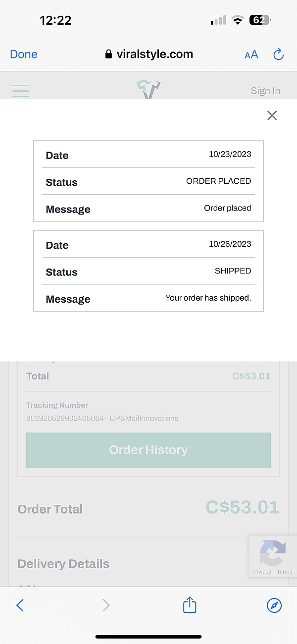Tap the viralstyle.com address bar
297x644 pixels.
tap(149, 54)
